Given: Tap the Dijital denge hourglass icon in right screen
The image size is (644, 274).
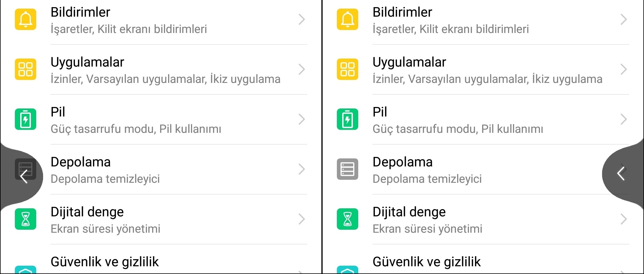Looking at the screenshot, I should tap(348, 219).
